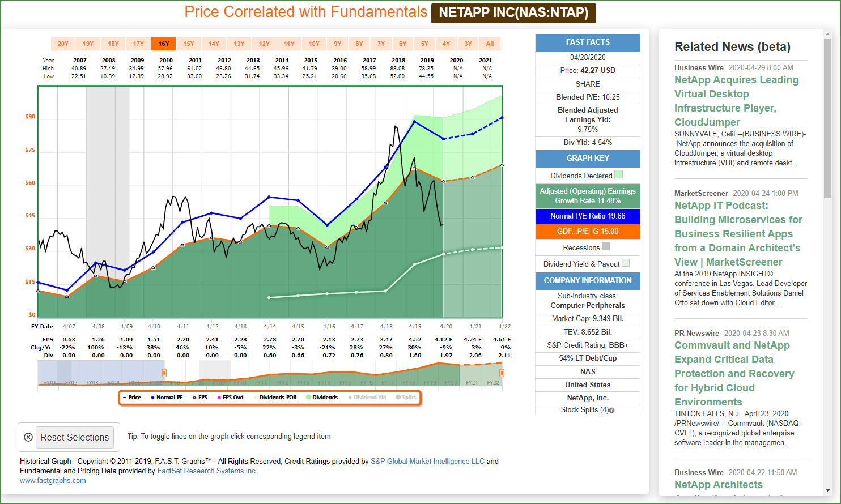This screenshot has width=841, height=504.
Task: Pick the 12Y time range tab
Action: coord(264,44)
